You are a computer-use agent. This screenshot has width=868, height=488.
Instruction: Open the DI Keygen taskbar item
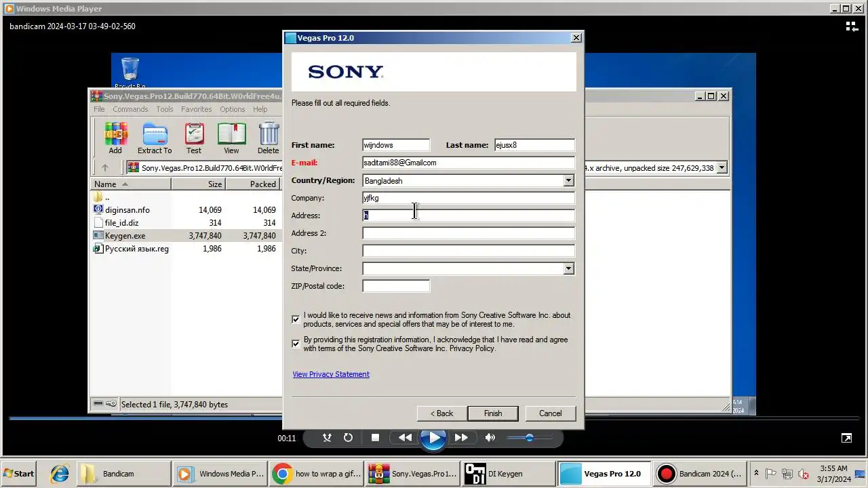[508, 474]
